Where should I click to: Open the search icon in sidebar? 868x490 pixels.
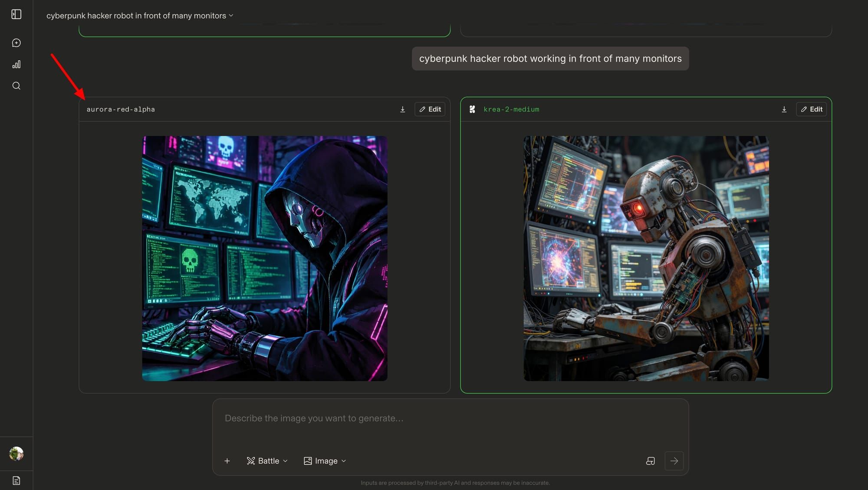[16, 86]
